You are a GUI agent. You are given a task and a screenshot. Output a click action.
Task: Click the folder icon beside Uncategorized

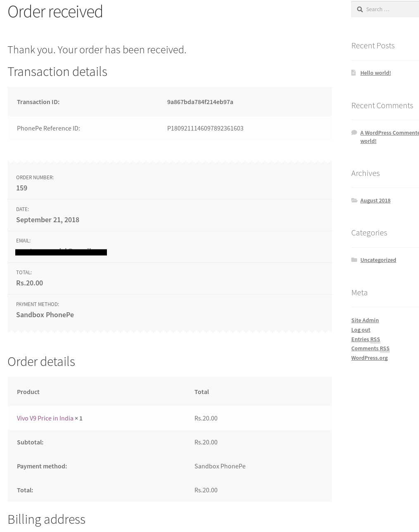coord(354,260)
